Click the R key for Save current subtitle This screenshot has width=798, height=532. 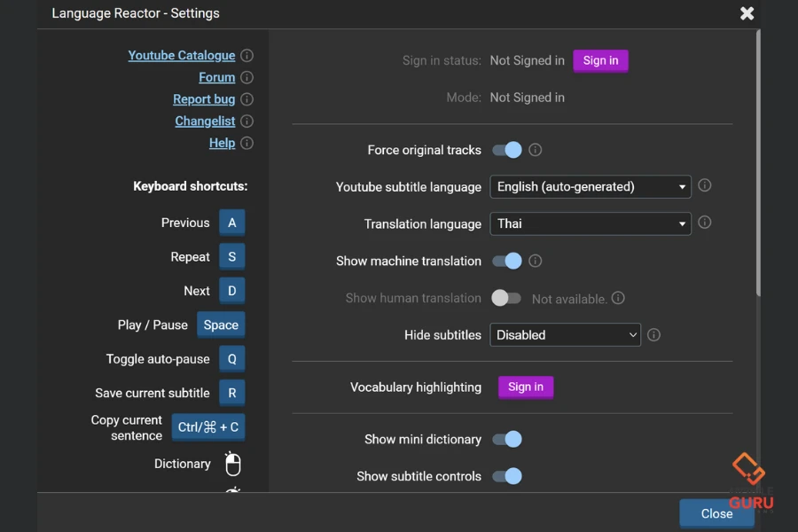point(232,393)
